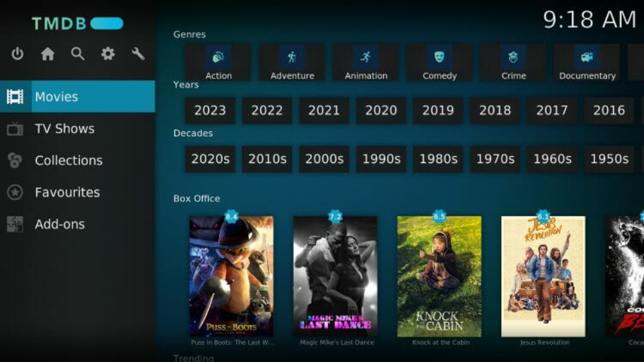Click the television icon beside TV Shows
644x362 pixels.
[x=15, y=129]
